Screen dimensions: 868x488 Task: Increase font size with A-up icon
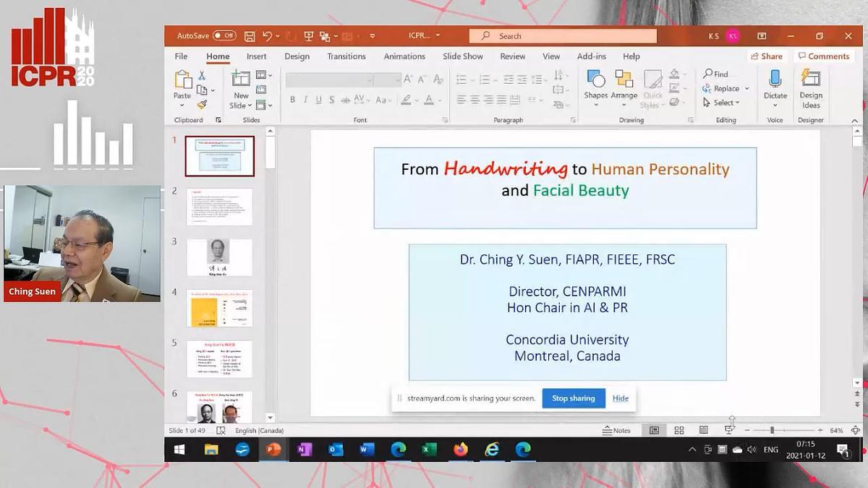[x=409, y=80]
